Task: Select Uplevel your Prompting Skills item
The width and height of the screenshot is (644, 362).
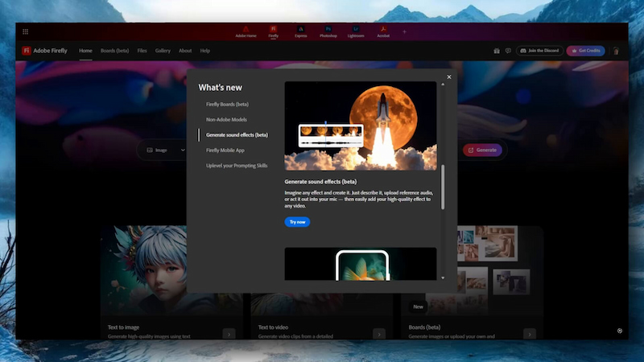Action: click(x=237, y=166)
